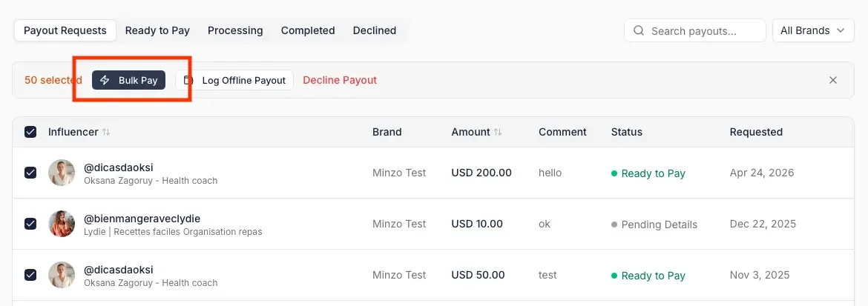Screen dimensions: 868x306
Task: Switch to the Ready to Pay tab
Action: [x=157, y=30]
